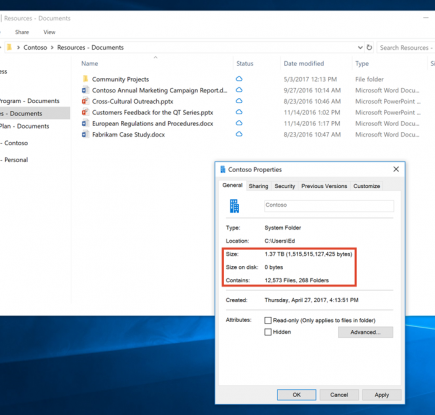Select highlighted Documents entry in navigation pane
Viewport: 435px width, 415px height.
tap(35, 113)
